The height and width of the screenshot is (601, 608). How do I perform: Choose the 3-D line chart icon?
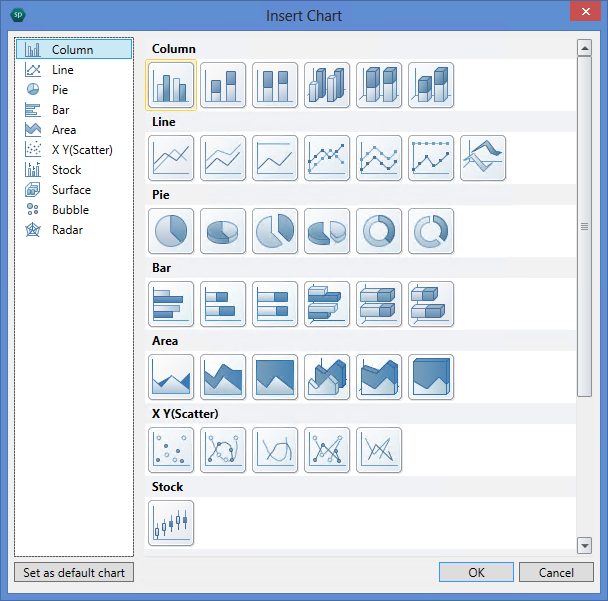pos(483,158)
